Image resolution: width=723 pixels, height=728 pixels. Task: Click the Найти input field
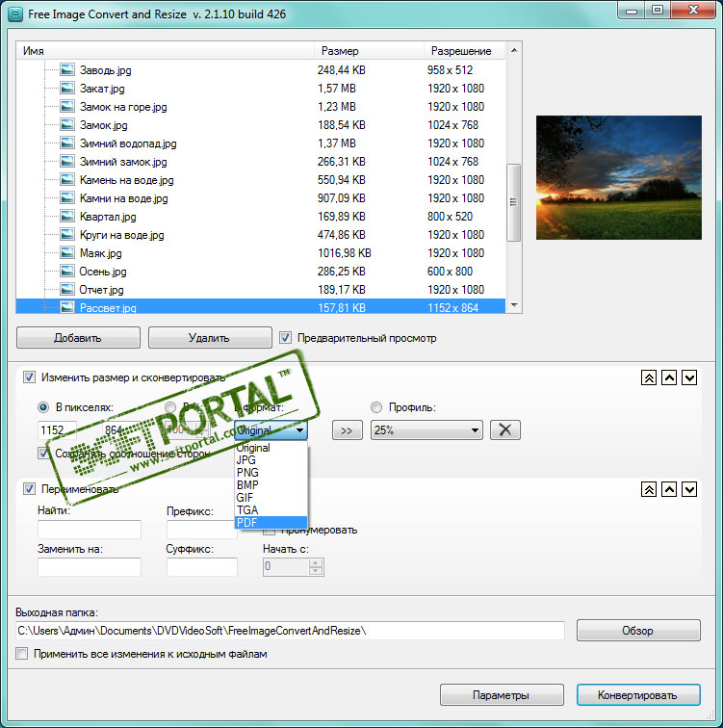(x=90, y=530)
